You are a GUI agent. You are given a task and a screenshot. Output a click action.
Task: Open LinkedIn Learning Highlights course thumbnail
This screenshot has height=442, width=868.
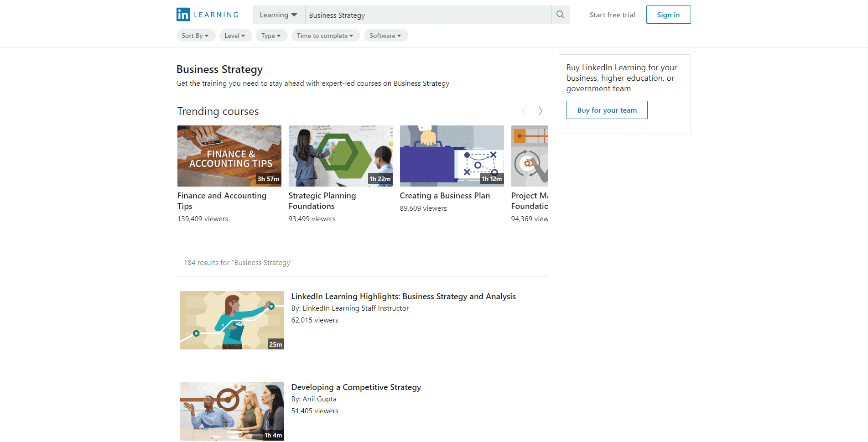coord(232,320)
